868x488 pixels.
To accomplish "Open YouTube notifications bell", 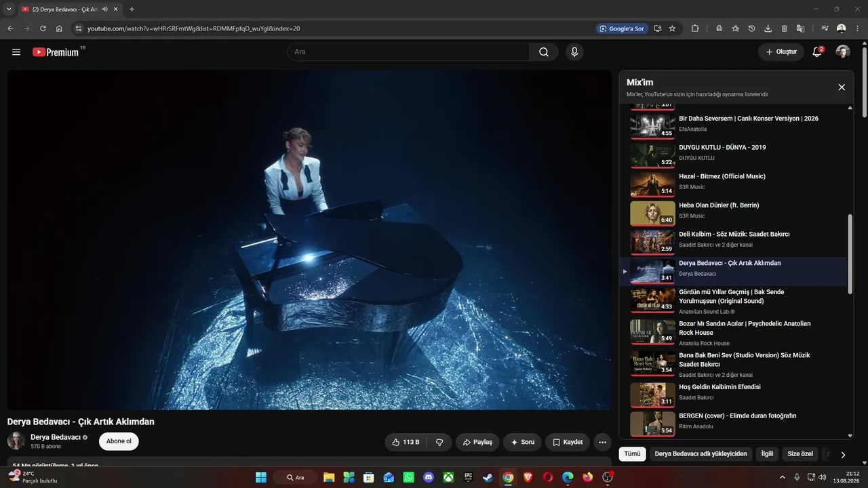I will (x=817, y=52).
